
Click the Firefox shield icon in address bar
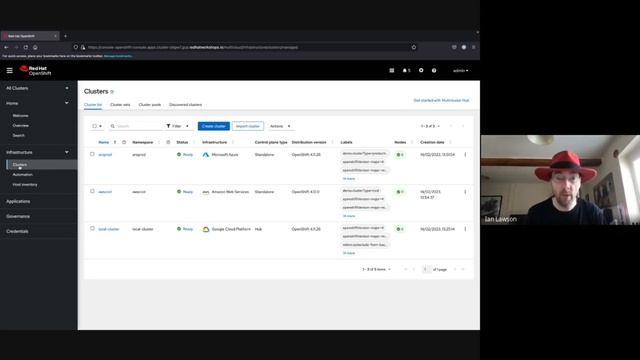pos(76,47)
